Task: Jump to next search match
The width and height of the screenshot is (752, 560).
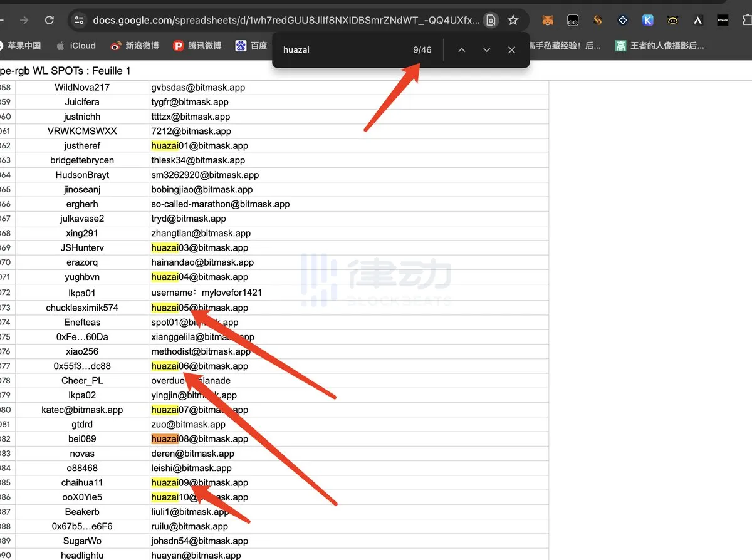Action: pos(486,50)
